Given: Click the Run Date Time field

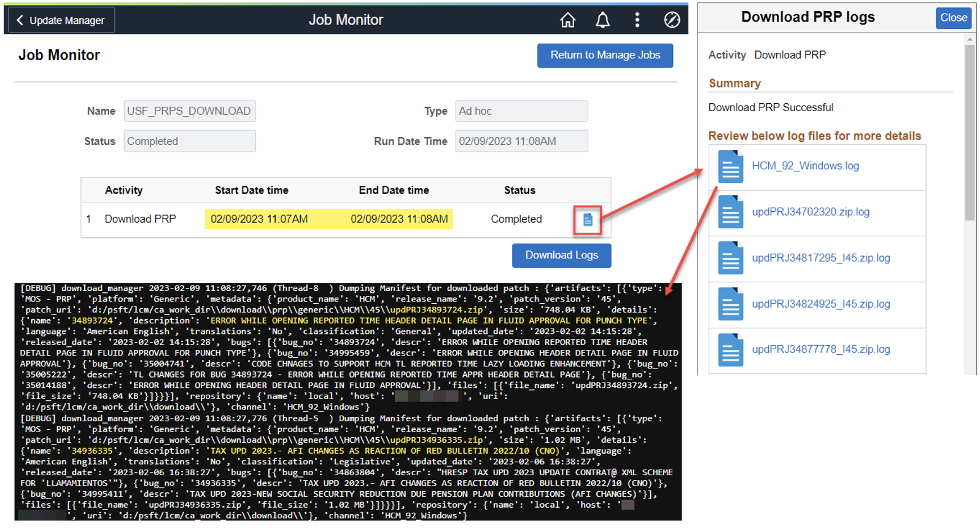Looking at the screenshot, I should pyautogui.click(x=521, y=141).
